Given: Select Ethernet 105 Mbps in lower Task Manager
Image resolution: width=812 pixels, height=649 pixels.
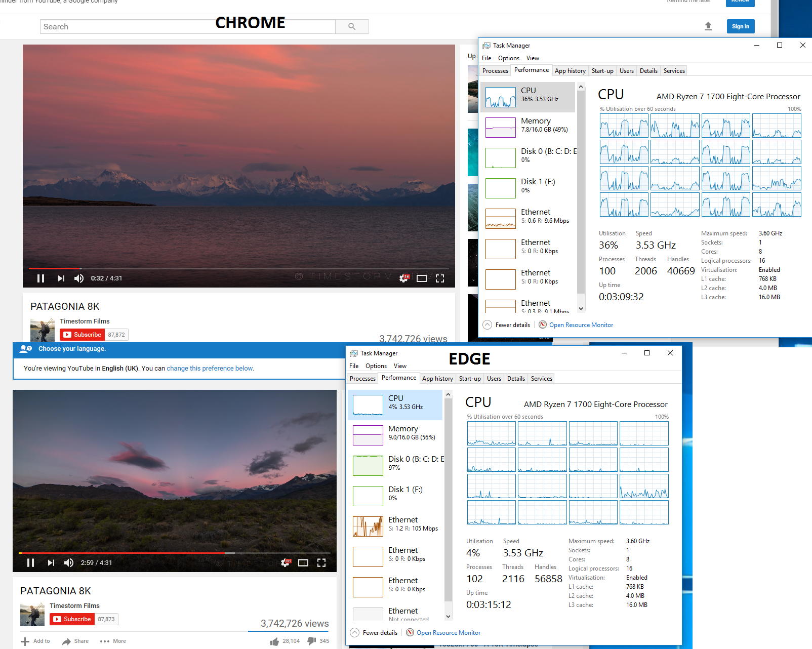Looking at the screenshot, I should pos(395,526).
